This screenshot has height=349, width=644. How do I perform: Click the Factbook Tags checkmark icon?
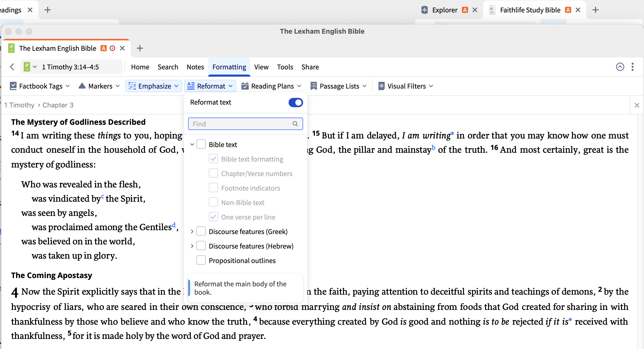[x=13, y=86]
